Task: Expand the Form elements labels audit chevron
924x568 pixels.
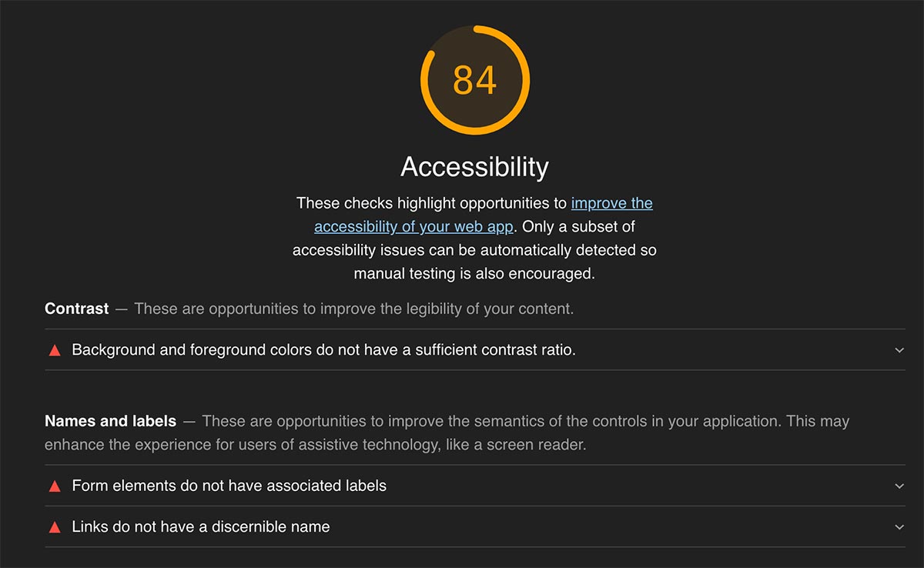Action: pyautogui.click(x=899, y=486)
